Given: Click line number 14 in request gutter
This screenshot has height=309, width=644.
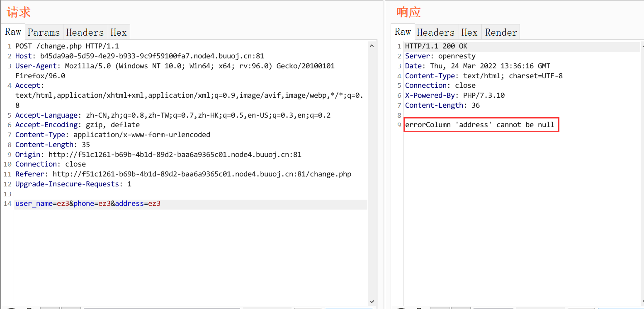Looking at the screenshot, I should pyautogui.click(x=7, y=204).
